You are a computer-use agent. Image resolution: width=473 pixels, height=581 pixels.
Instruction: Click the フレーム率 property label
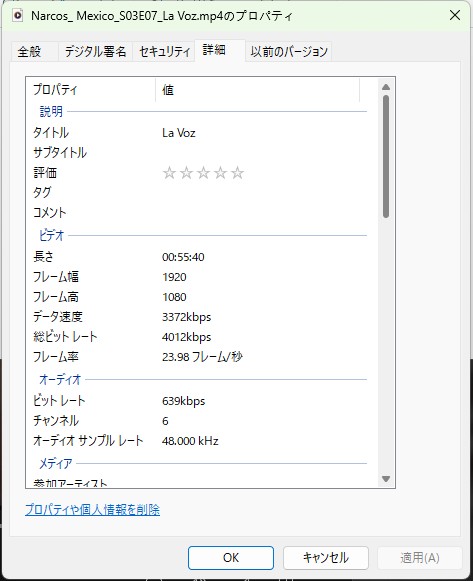pyautogui.click(x=56, y=357)
